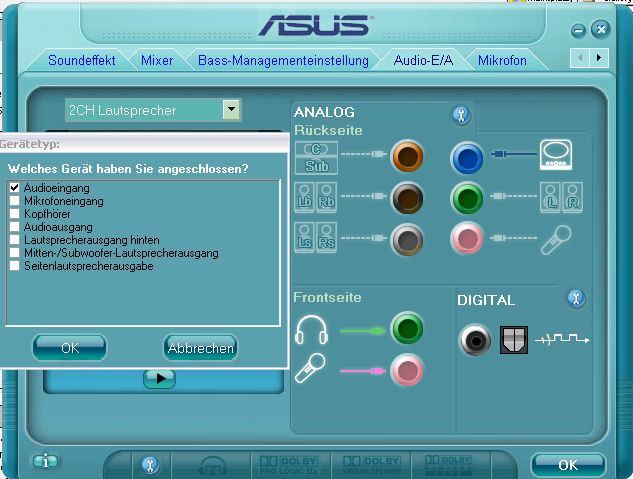Check the Audioausgang checkbox
Viewport: 633px width, 479px height.
coord(15,227)
